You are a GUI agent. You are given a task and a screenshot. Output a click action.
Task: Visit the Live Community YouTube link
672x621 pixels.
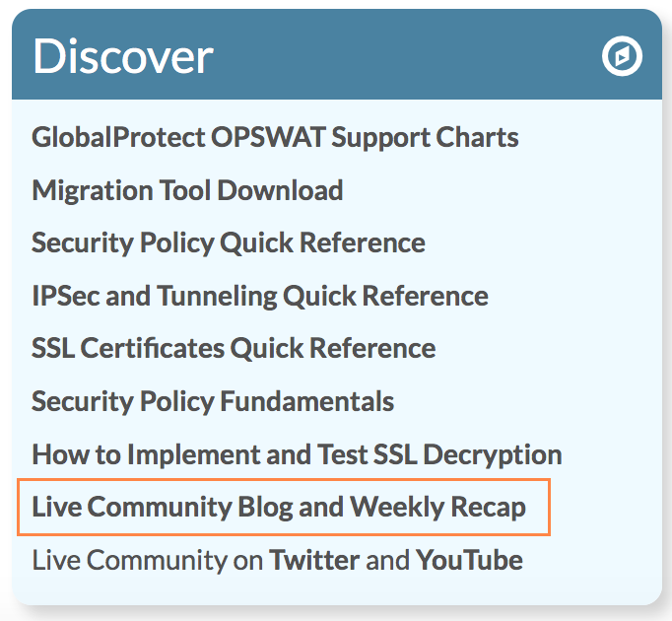[x=469, y=560]
